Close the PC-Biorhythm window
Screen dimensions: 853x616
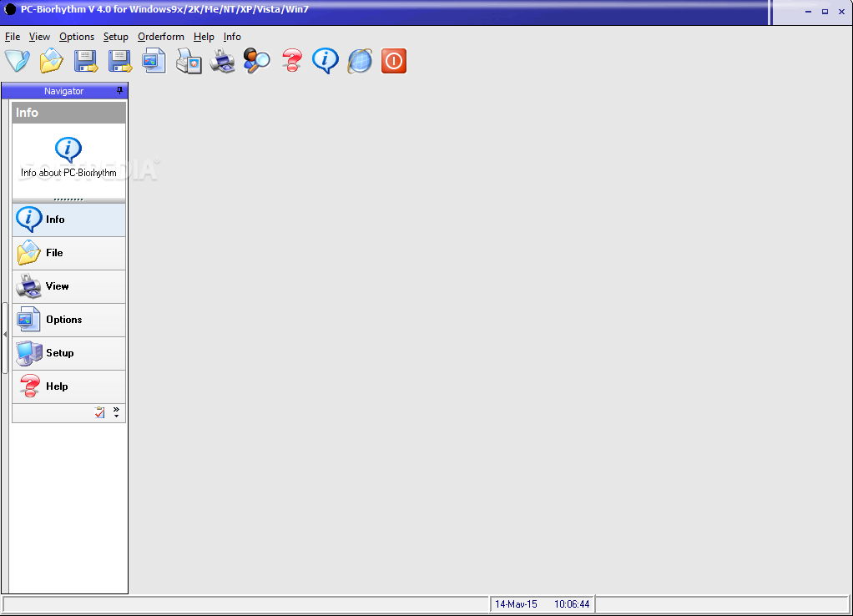[x=841, y=12]
